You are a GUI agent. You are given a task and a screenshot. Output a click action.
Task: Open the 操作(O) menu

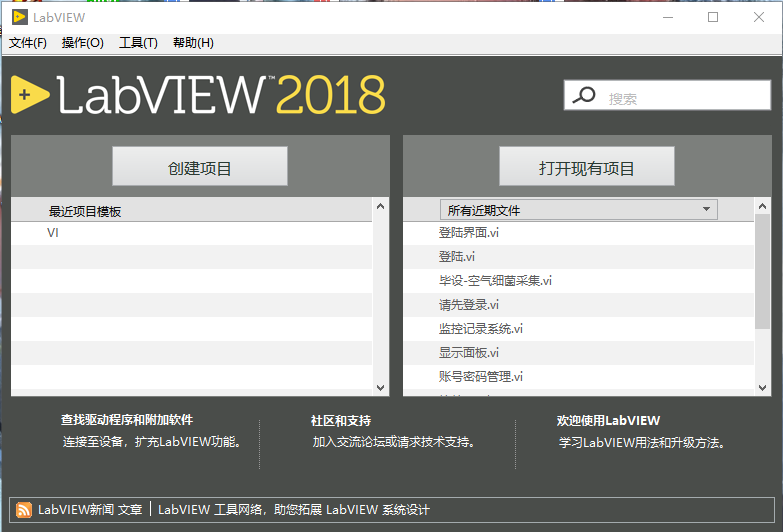point(82,43)
